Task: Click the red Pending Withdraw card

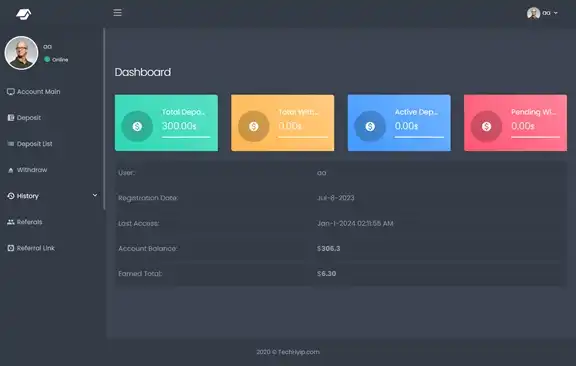Action: 515,123
